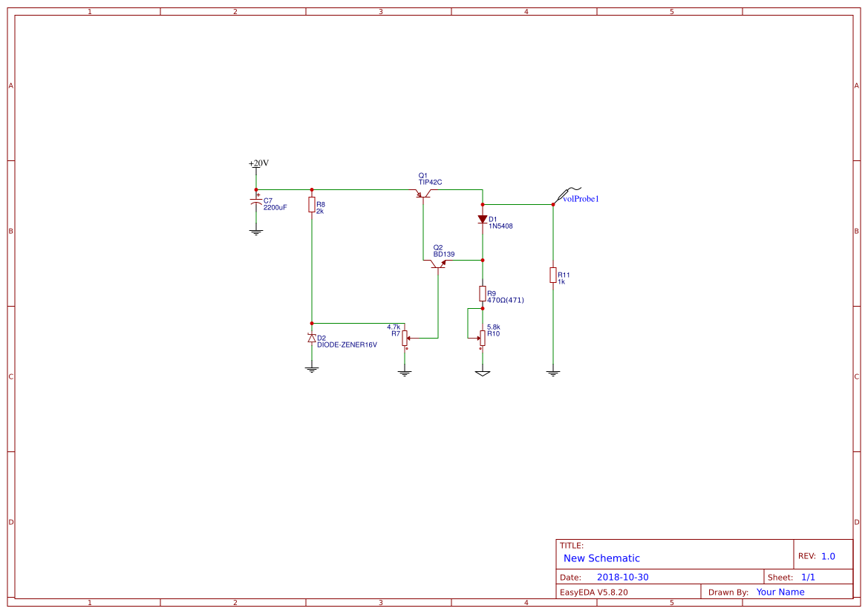868x614 pixels.
Task: Click the 1N5408 diode D1 symbol
Action: [483, 219]
